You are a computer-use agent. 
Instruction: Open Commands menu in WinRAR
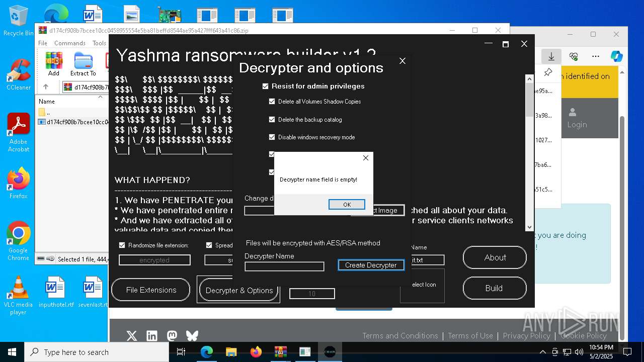coord(70,43)
